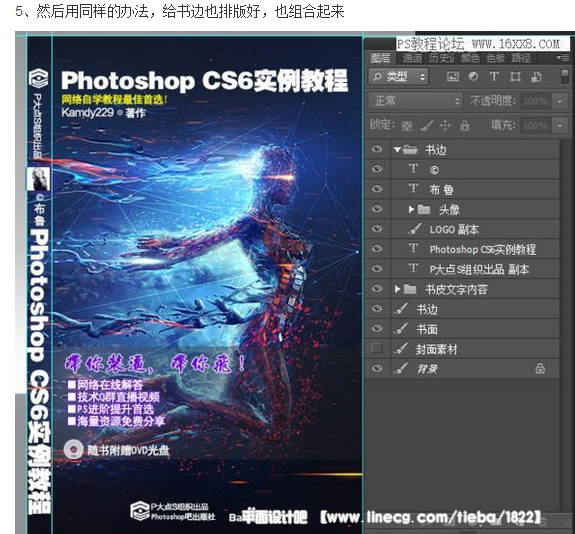The width and height of the screenshot is (575, 534).
Task: Open the 不透明度 opacity slider arrow
Action: (560, 101)
